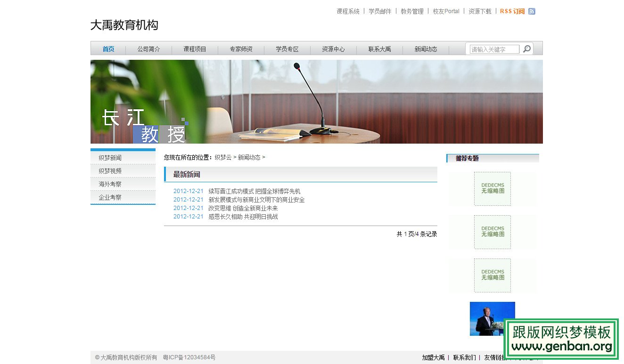This screenshot has width=624, height=364.
Task: Open the 课程项目 navigation tab
Action: coord(195,49)
